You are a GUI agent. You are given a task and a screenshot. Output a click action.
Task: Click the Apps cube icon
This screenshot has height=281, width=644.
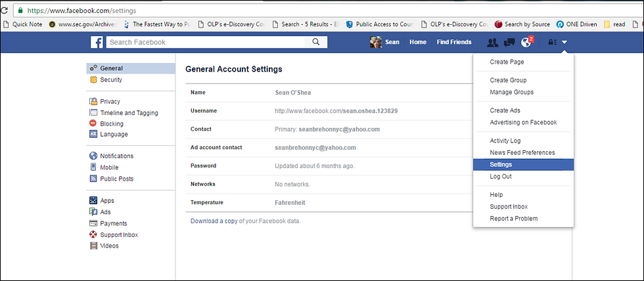[x=93, y=201]
